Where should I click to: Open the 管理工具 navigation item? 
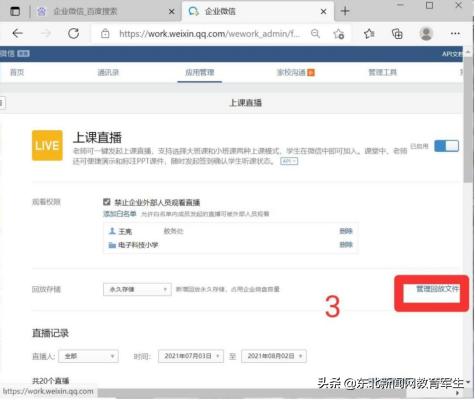tap(382, 72)
